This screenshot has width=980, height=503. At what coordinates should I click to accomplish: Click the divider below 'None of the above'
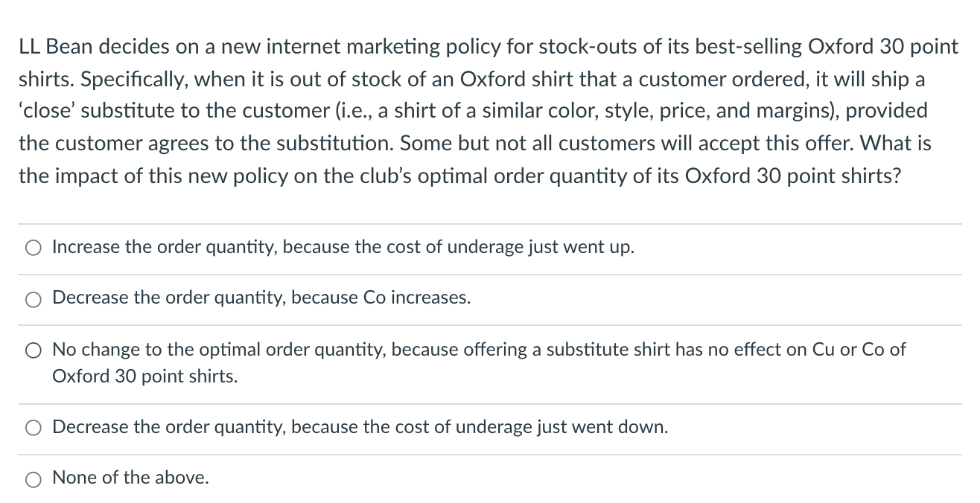(490, 501)
